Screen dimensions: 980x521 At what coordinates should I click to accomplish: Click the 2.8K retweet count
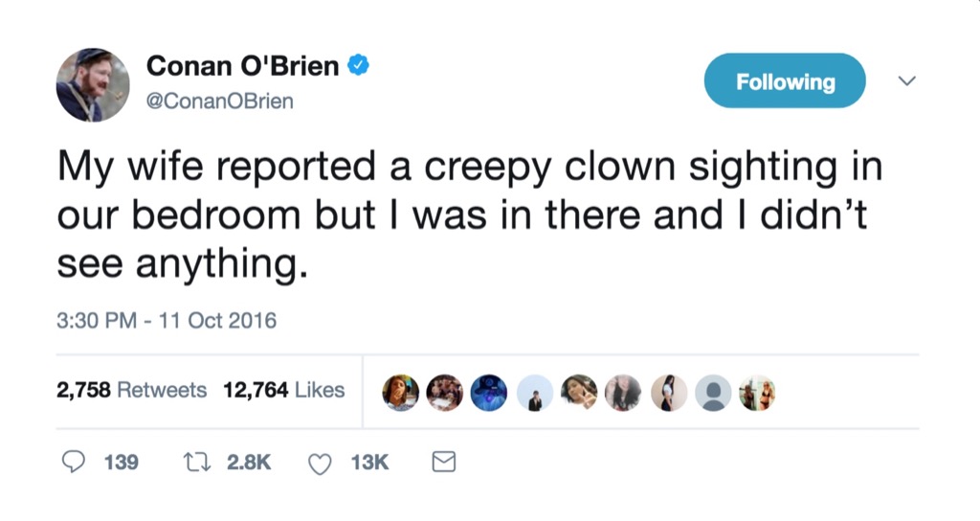tap(249, 463)
